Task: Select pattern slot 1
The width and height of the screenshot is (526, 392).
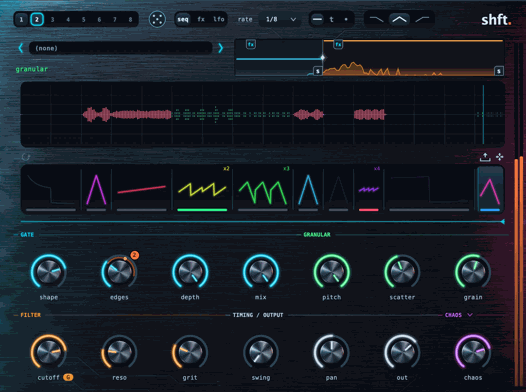Action: 21,19
